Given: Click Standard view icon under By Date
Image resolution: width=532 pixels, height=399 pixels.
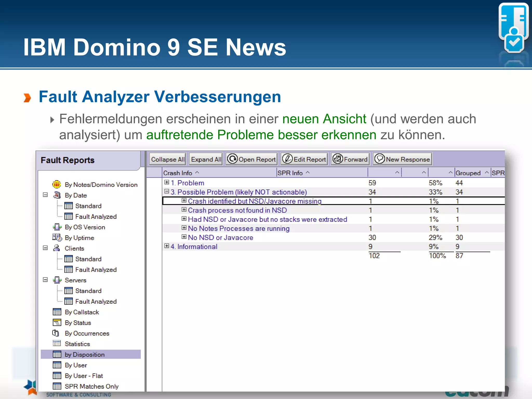Looking at the screenshot, I should point(68,206).
